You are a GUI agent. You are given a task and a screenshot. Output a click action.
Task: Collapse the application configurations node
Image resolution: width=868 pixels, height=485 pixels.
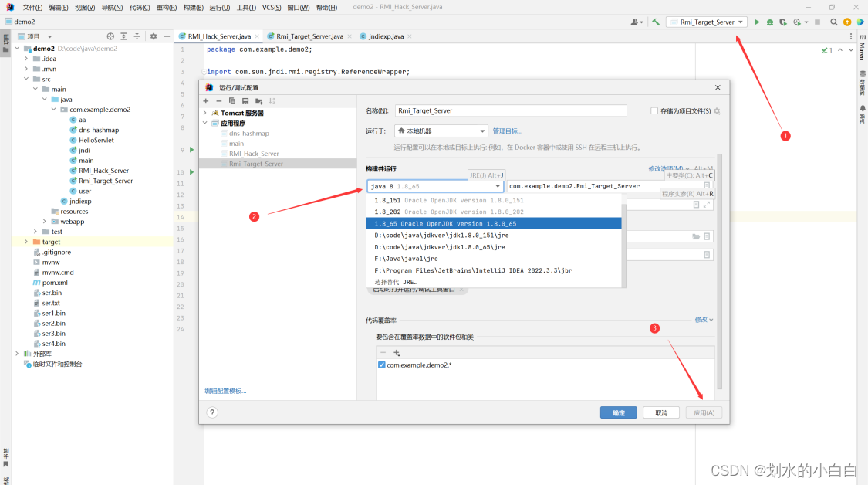(204, 123)
